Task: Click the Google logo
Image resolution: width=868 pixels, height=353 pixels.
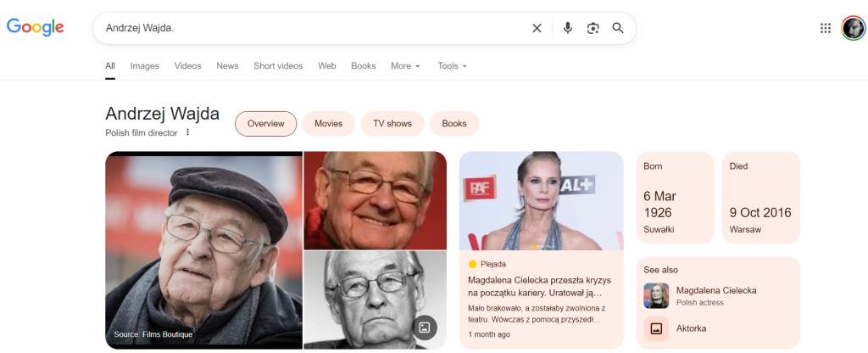Action: pyautogui.click(x=36, y=27)
